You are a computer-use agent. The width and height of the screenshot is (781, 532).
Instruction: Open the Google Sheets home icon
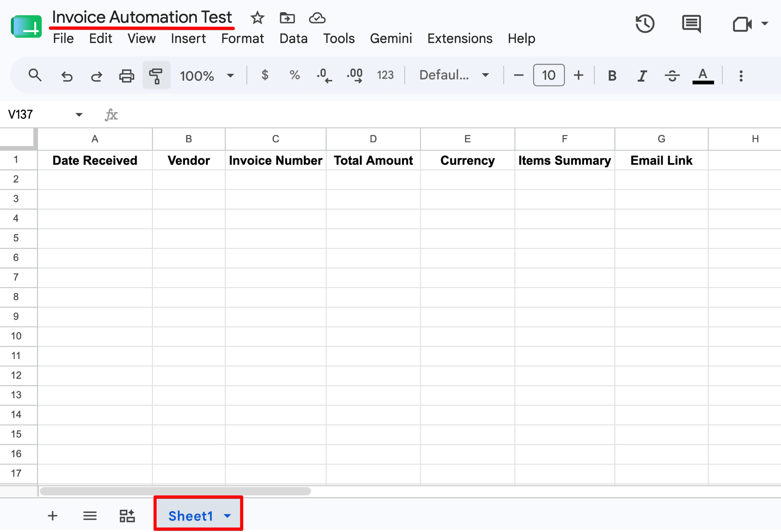click(x=26, y=26)
